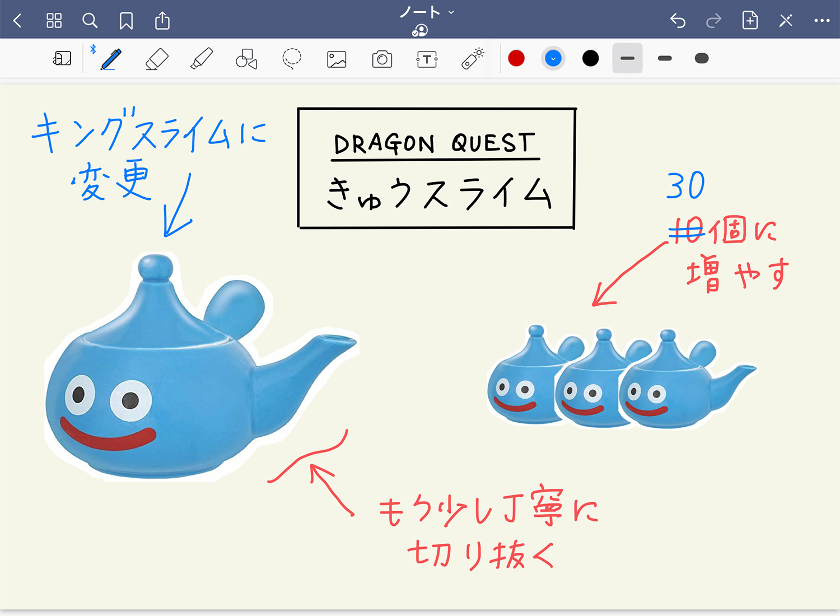Choose the thinnest stroke width
Viewport: 840px width, 616px height.
click(627, 58)
